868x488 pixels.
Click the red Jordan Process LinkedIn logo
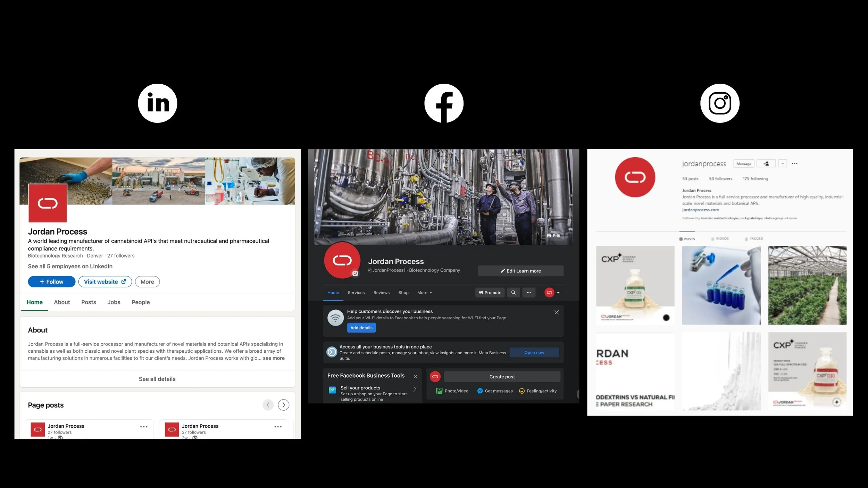pyautogui.click(x=48, y=203)
